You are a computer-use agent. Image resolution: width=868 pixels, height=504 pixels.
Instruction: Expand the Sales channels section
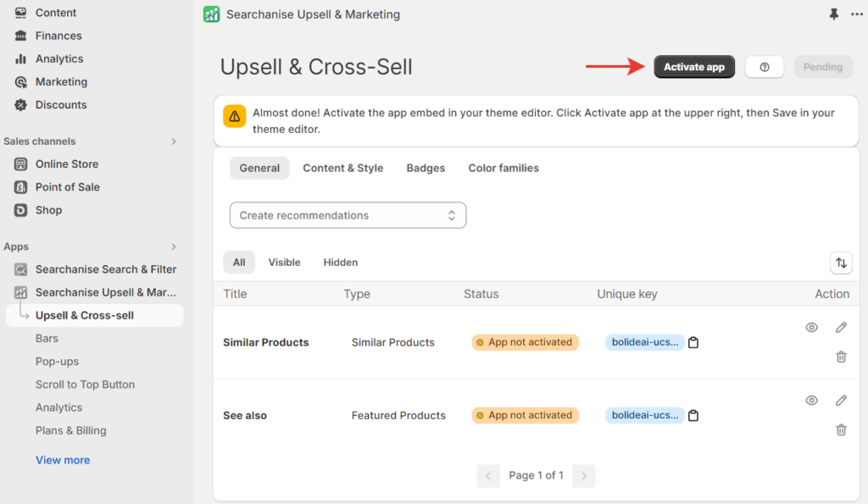pyautogui.click(x=173, y=141)
